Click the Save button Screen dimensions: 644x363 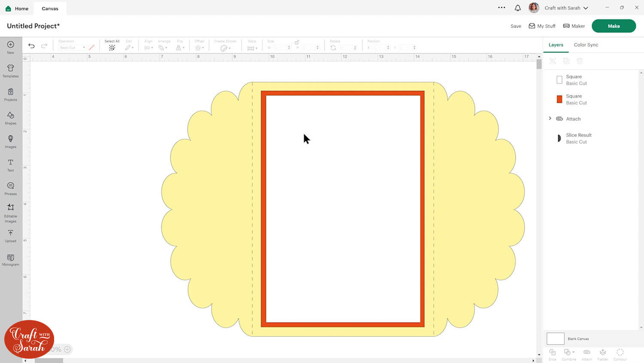(x=516, y=26)
